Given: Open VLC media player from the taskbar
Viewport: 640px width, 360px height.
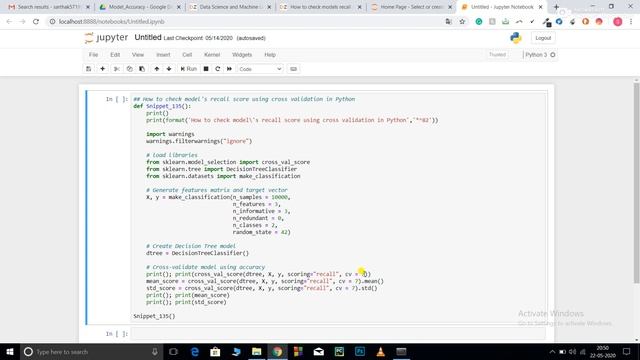Looking at the screenshot, I should click(380, 351).
